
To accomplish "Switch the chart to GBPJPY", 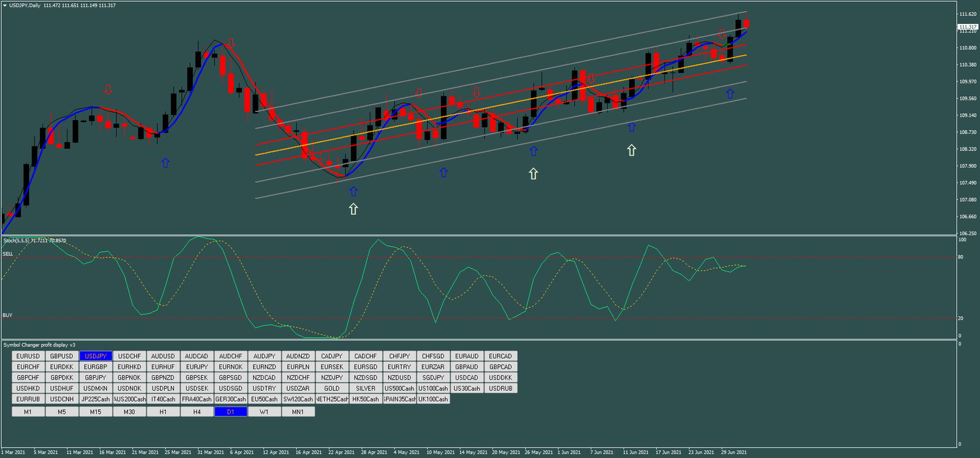I will (x=96, y=378).
